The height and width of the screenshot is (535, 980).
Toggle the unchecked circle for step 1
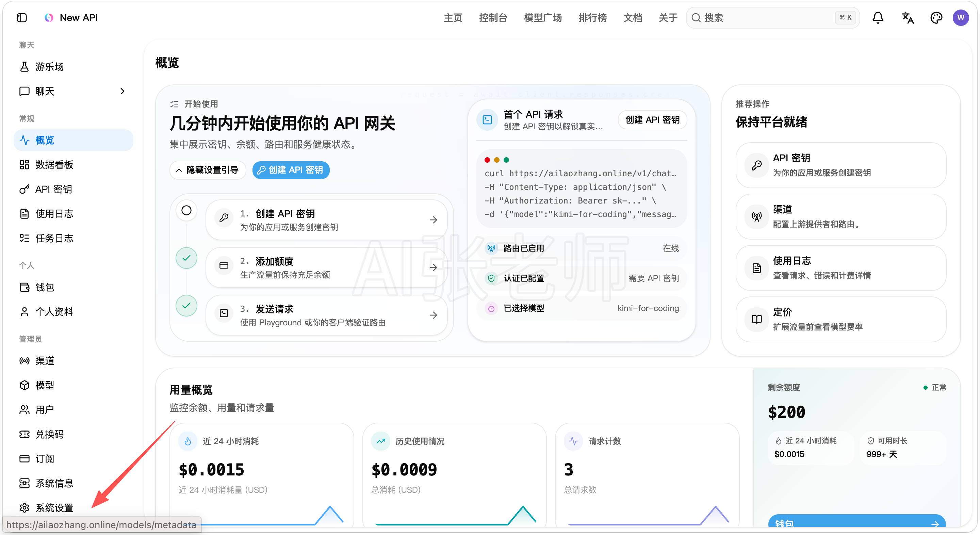click(186, 210)
